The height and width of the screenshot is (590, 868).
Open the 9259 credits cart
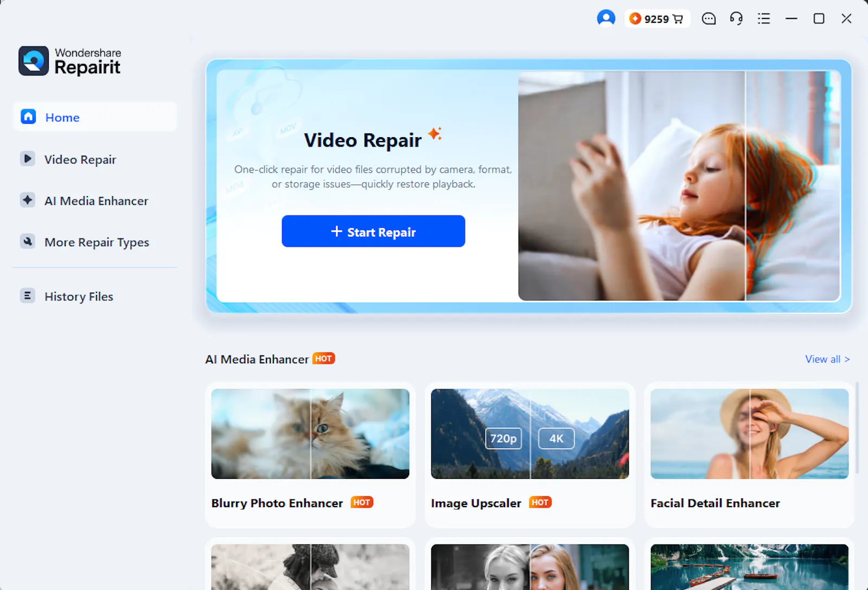tap(657, 19)
